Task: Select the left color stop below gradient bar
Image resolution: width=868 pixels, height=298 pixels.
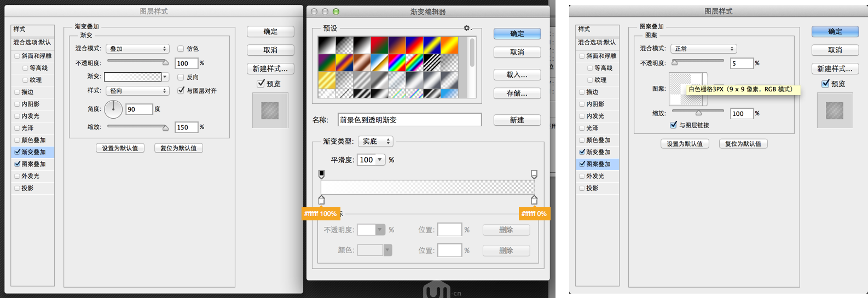Action: [x=321, y=200]
